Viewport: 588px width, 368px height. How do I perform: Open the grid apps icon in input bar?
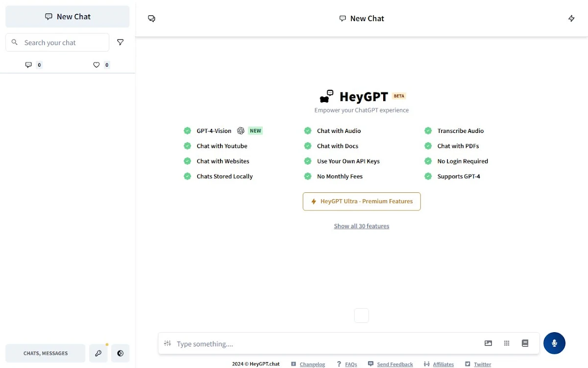point(507,343)
